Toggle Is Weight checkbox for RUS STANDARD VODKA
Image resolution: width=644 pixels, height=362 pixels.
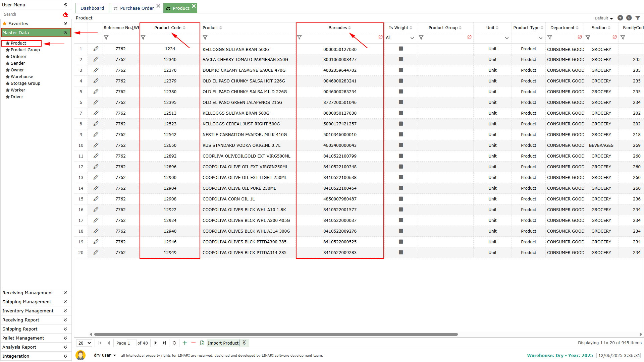click(x=401, y=145)
